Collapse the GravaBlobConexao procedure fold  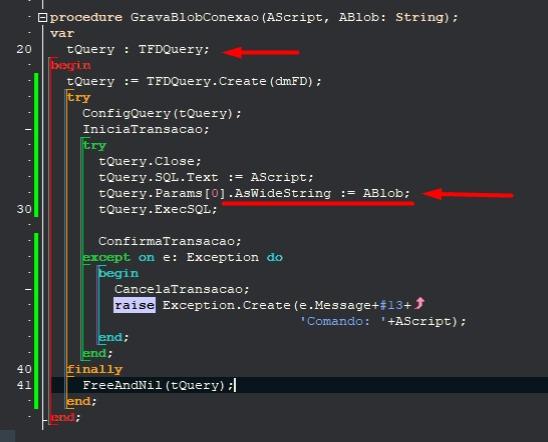pos(42,17)
